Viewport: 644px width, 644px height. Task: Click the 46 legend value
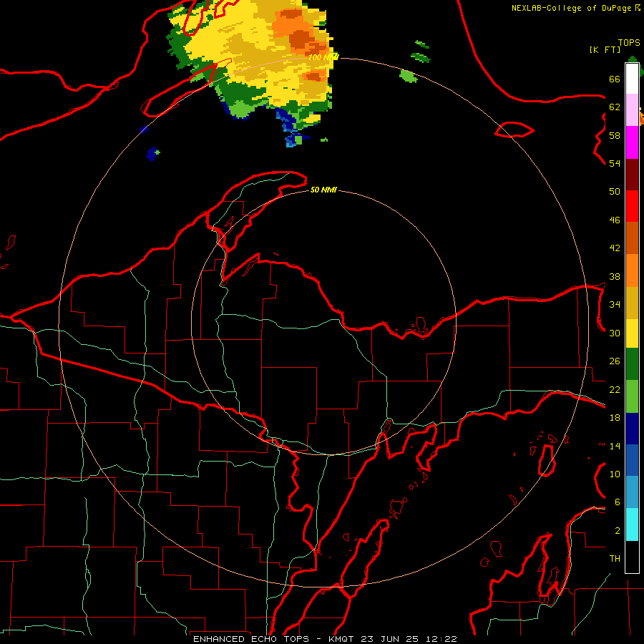pyautogui.click(x=615, y=220)
